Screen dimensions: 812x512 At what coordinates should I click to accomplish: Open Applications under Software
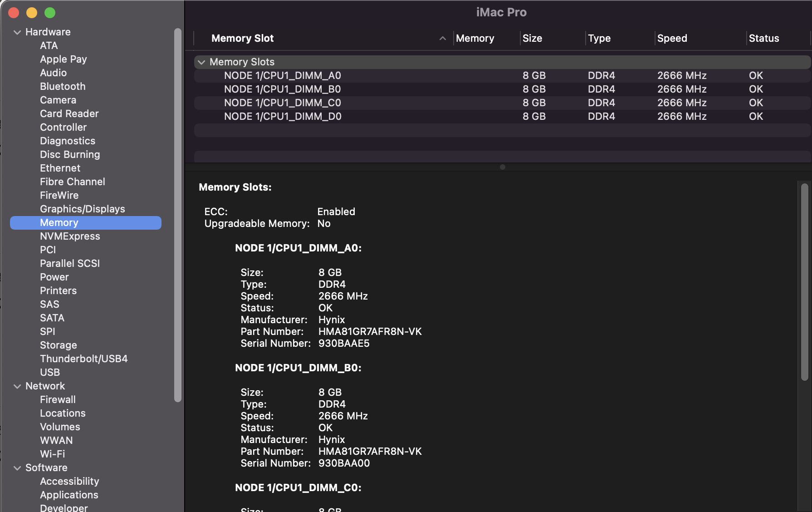pos(69,495)
